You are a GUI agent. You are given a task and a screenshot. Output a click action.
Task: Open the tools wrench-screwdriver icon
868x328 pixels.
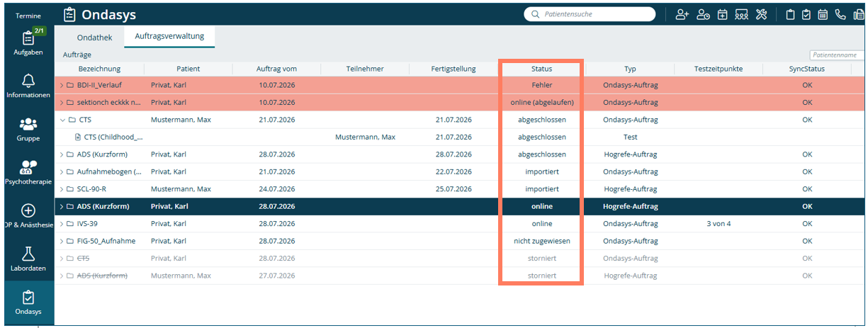762,14
